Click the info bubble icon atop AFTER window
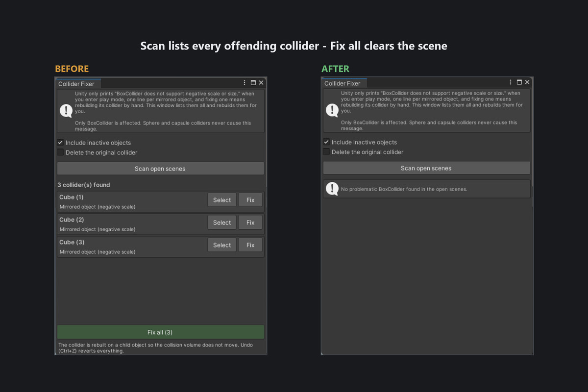Viewport: 588px width, 392px height. point(332,110)
